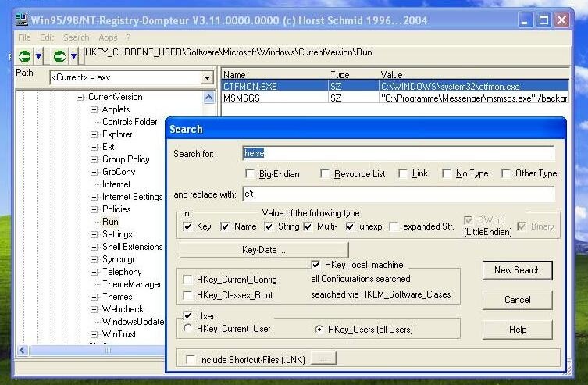This screenshot has height=385, width=588.
Task: Expand the WinTrust tree node
Action: [94, 334]
